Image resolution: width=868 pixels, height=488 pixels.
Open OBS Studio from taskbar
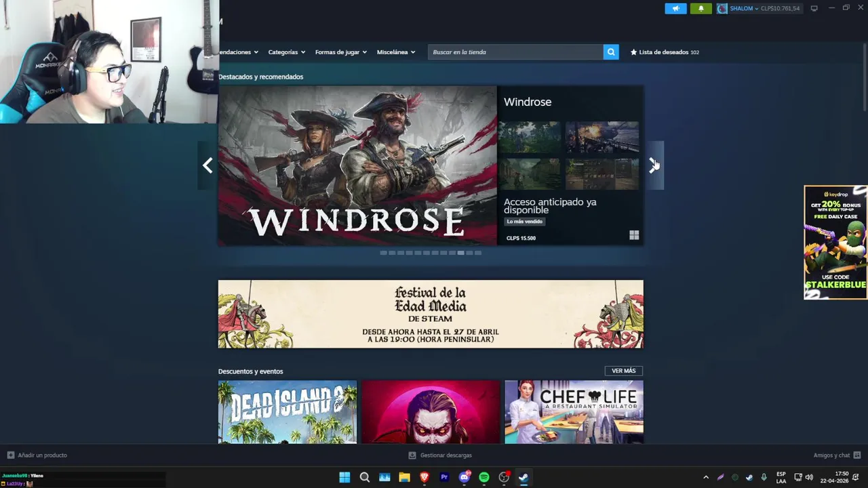tap(504, 477)
